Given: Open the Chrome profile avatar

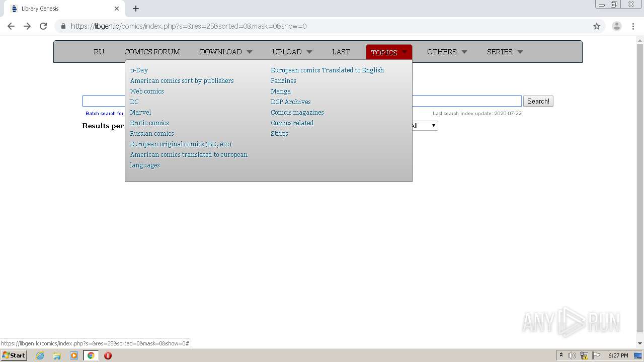Looking at the screenshot, I should [616, 26].
